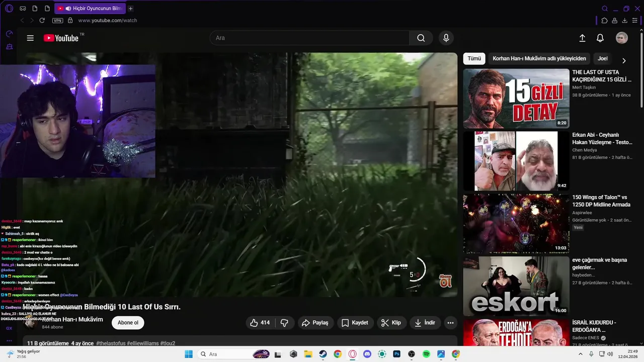Screen dimensions: 644x362
Task: Open the Opera GX main menu logo
Action: [9, 9]
